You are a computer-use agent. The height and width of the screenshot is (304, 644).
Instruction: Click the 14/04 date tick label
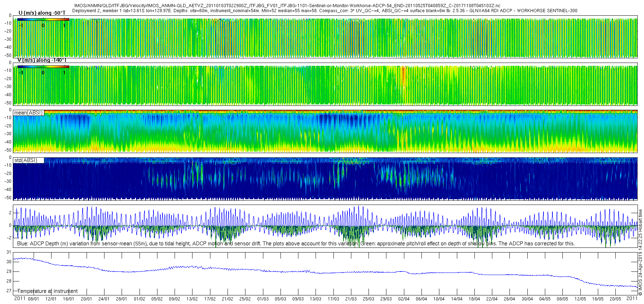click(x=457, y=299)
